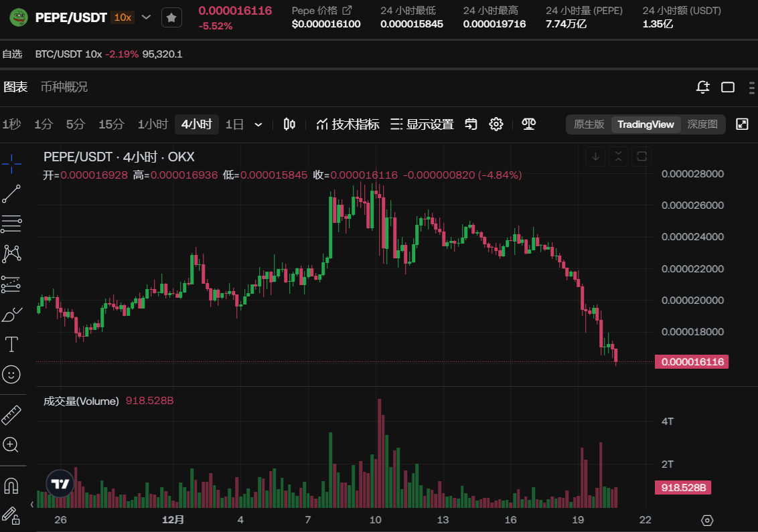This screenshot has height=532, width=758.
Task: Click the price alert bell icon
Action: coord(702,87)
